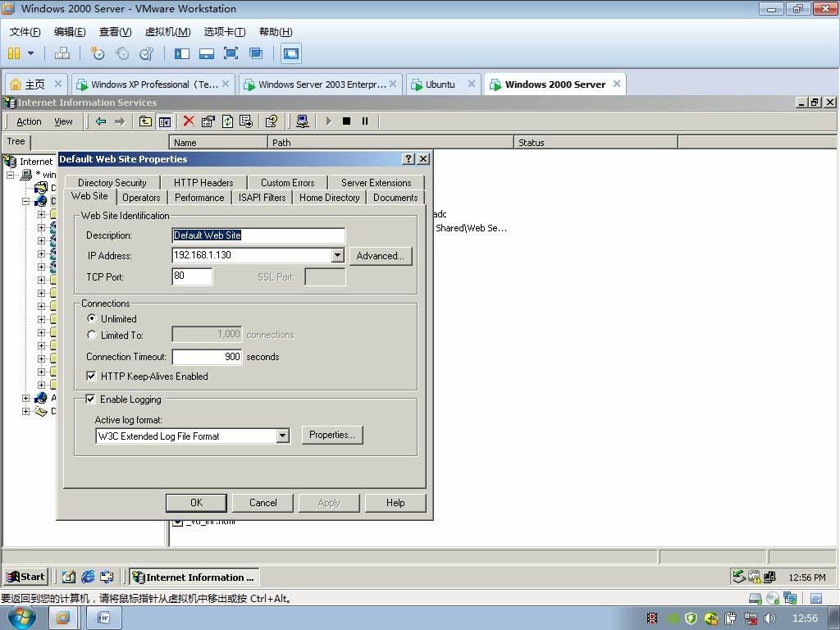Click the Path column header
Viewport: 840px width, 630px height.
click(x=390, y=143)
